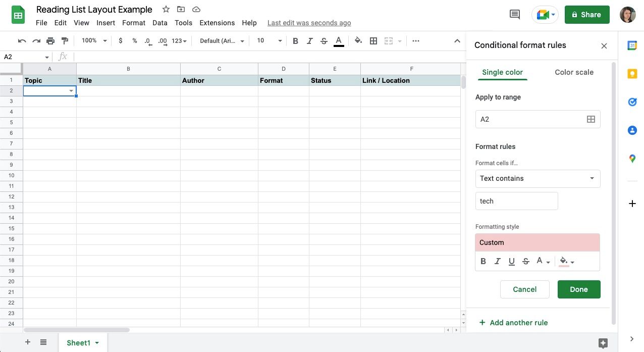Toggle italic in formatting style panel

tap(498, 261)
